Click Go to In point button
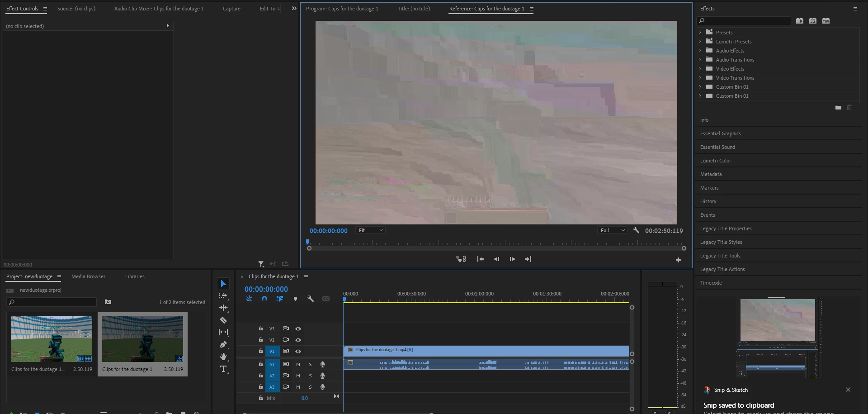 [x=481, y=259]
